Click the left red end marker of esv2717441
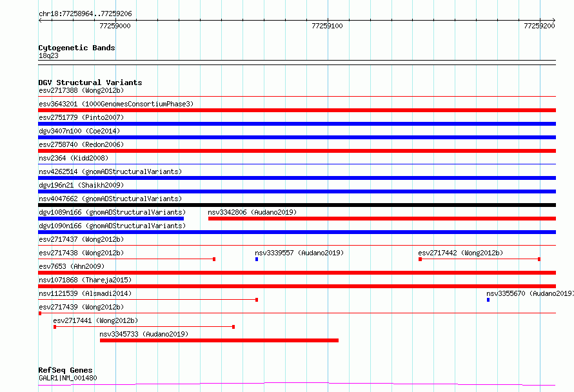This screenshot has height=392, width=574. pos(55,327)
